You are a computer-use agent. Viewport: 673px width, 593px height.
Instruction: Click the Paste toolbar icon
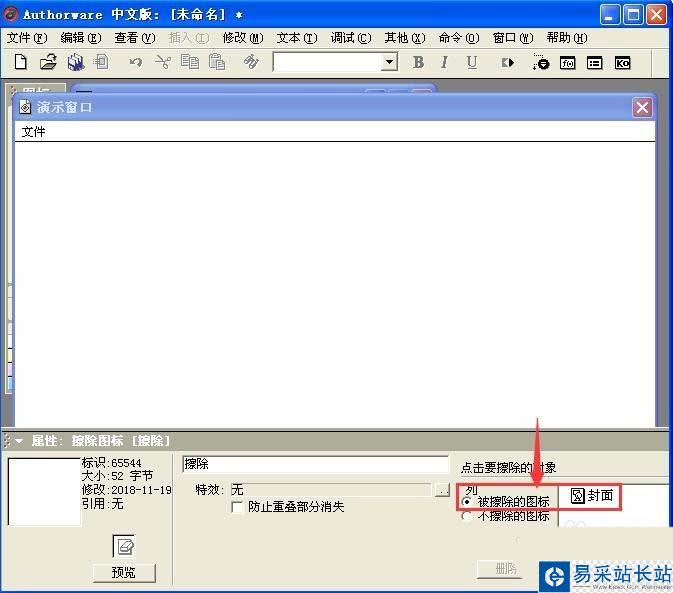217,63
